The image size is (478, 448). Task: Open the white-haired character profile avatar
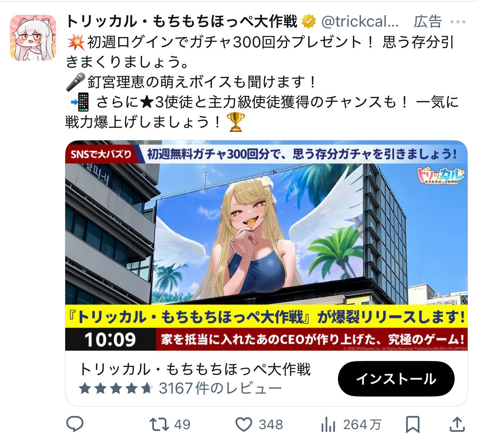click(33, 38)
